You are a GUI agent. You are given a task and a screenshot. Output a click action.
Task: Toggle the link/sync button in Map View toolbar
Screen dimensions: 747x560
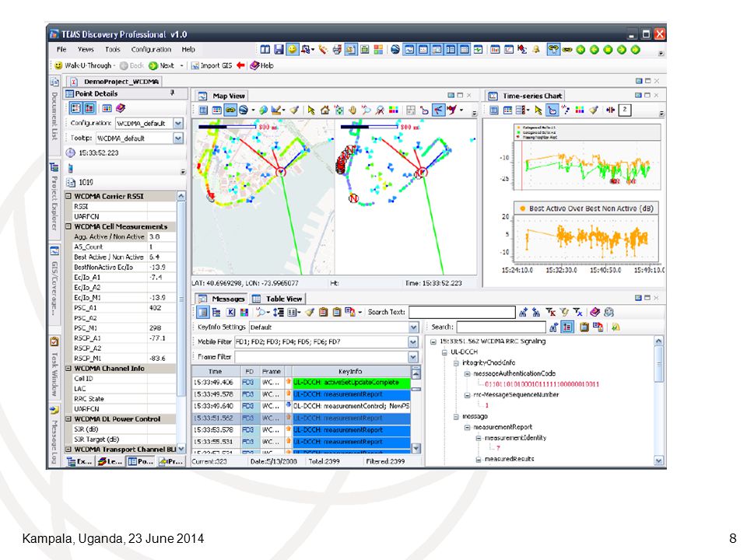230,110
